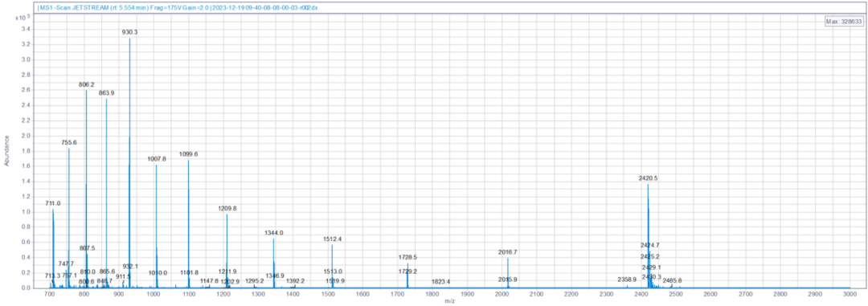Click the 711.0 peak label
868x306 pixels.
[53, 204]
